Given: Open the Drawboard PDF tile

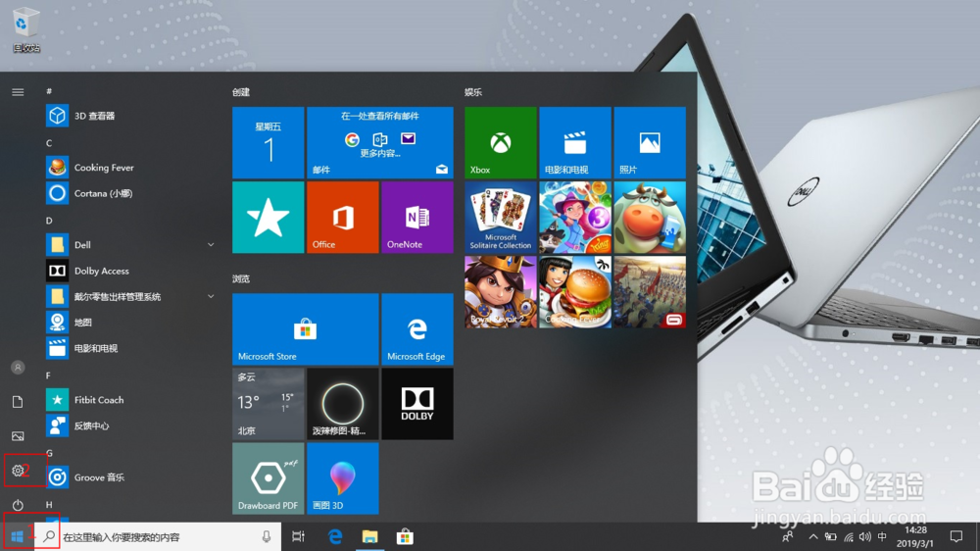Looking at the screenshot, I should (269, 478).
